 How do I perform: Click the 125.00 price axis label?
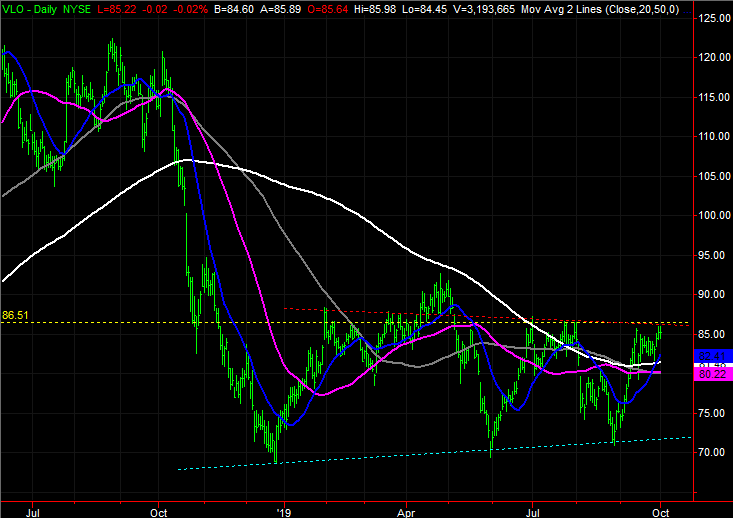(714, 18)
